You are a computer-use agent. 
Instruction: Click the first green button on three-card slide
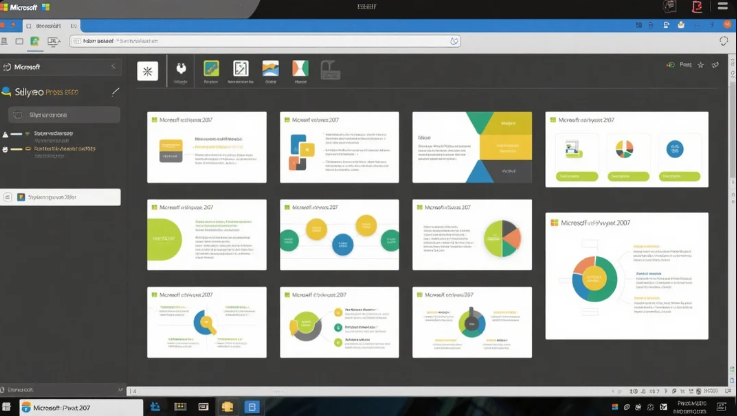pos(577,176)
